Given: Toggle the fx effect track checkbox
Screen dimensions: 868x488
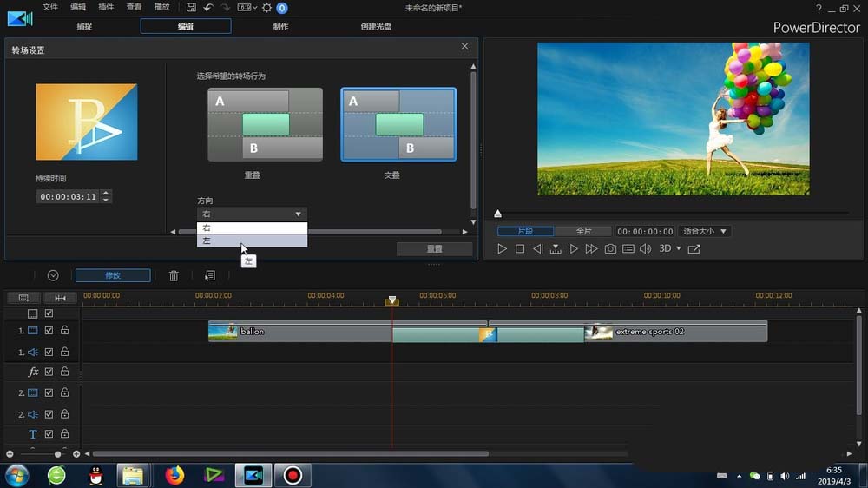Looking at the screenshot, I should (49, 372).
